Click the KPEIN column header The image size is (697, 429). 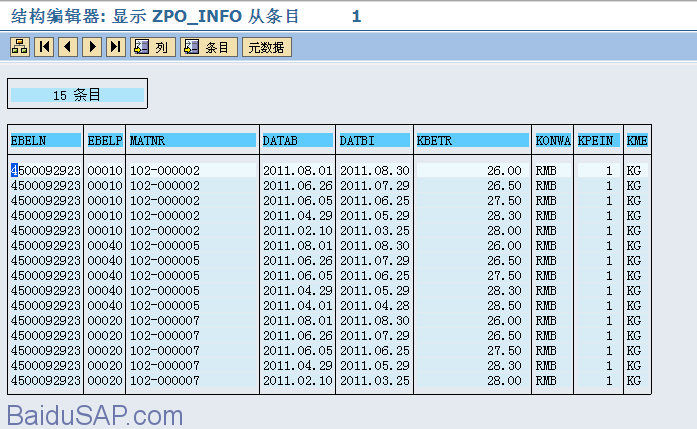[x=598, y=141]
